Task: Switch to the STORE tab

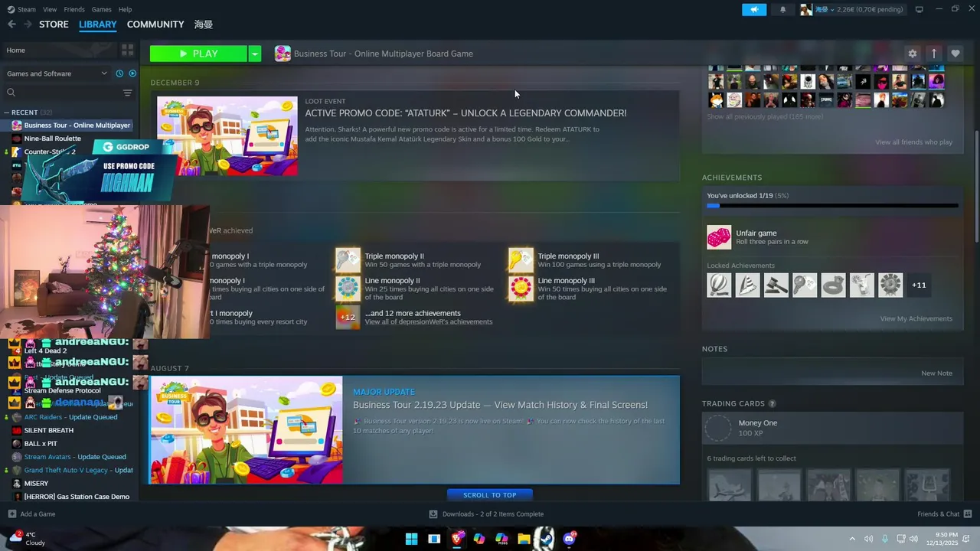Action: (x=54, y=24)
